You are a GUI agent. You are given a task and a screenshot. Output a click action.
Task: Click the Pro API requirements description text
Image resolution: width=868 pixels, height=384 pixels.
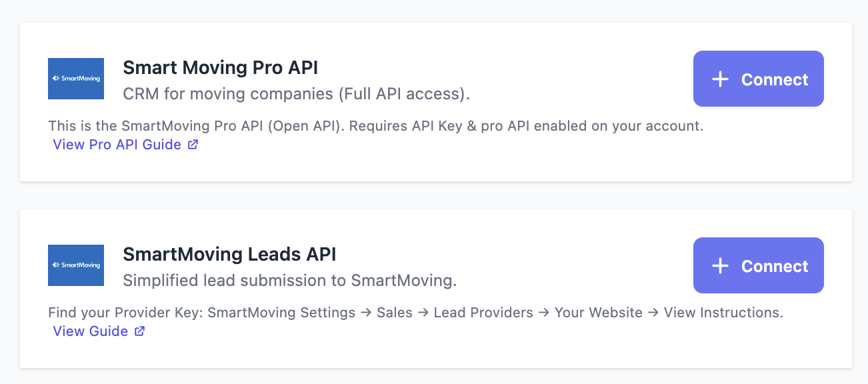375,125
